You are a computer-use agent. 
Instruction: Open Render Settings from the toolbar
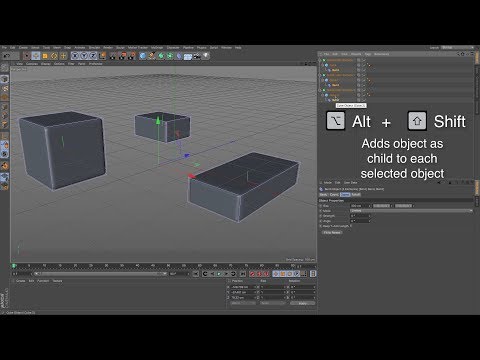[132, 56]
